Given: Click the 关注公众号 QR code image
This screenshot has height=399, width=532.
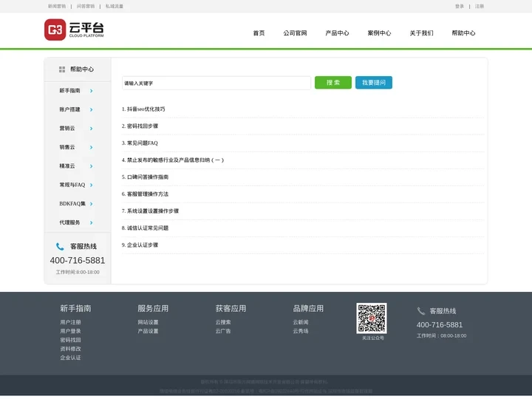Looking at the screenshot, I should click(372, 318).
